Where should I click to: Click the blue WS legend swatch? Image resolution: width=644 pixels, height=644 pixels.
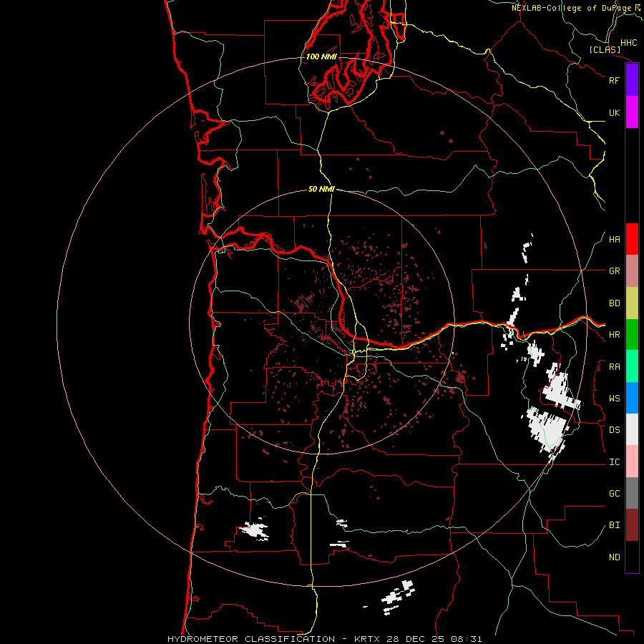[x=632, y=398]
